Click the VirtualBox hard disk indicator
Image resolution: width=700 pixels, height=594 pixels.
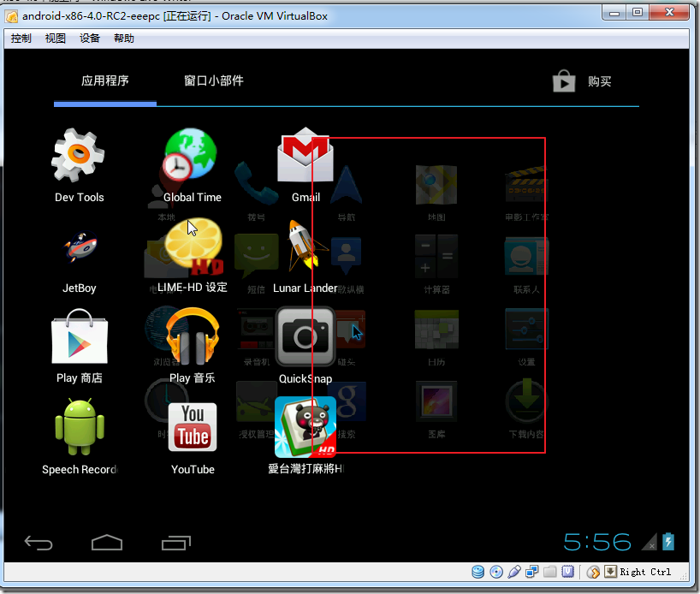click(478, 572)
